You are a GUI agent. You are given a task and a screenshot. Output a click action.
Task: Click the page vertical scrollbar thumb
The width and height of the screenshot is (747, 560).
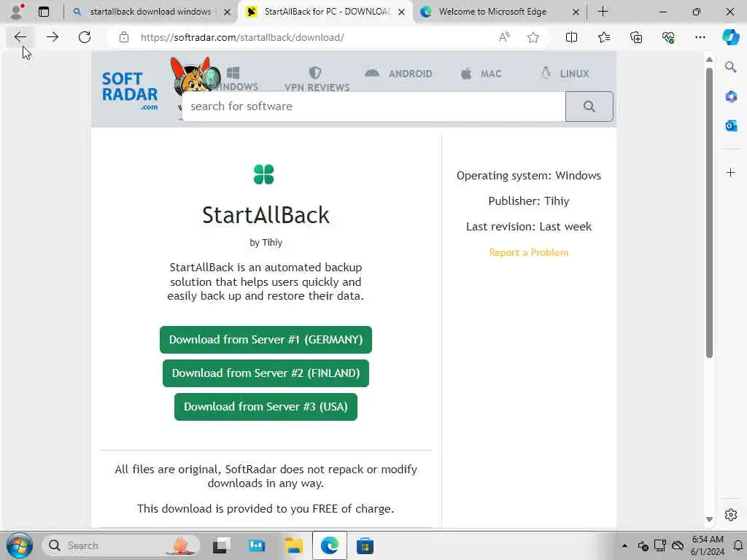709,213
